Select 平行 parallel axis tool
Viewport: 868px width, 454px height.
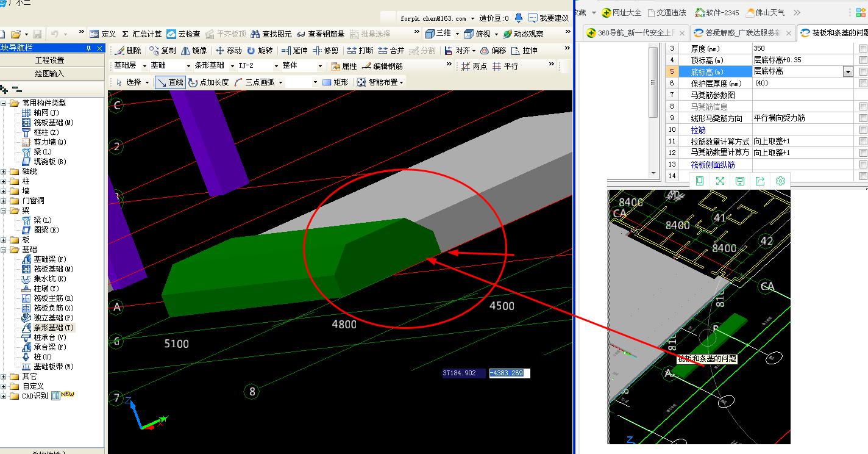[506, 66]
